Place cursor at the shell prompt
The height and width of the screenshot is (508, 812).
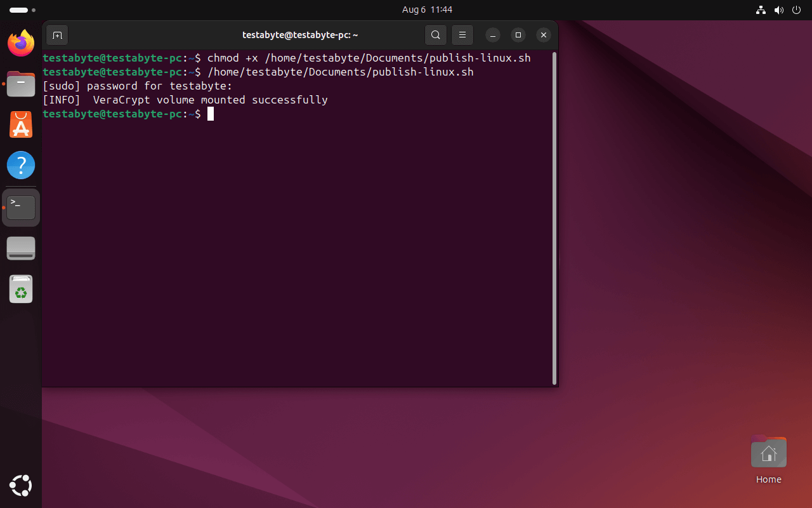pos(212,114)
